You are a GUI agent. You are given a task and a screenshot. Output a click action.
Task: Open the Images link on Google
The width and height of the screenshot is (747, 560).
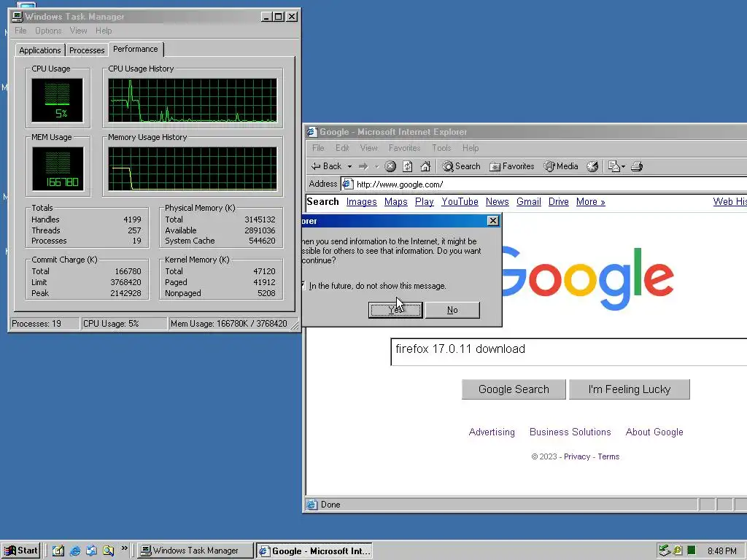[362, 202]
